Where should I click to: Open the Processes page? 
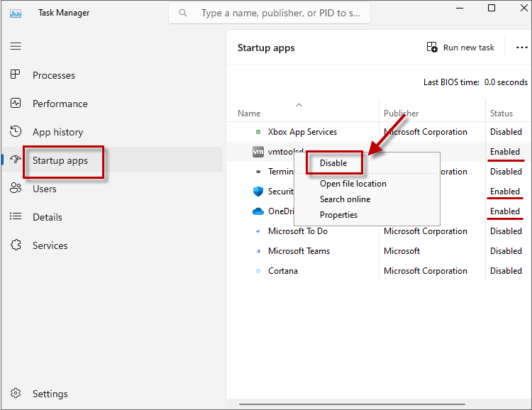(54, 75)
